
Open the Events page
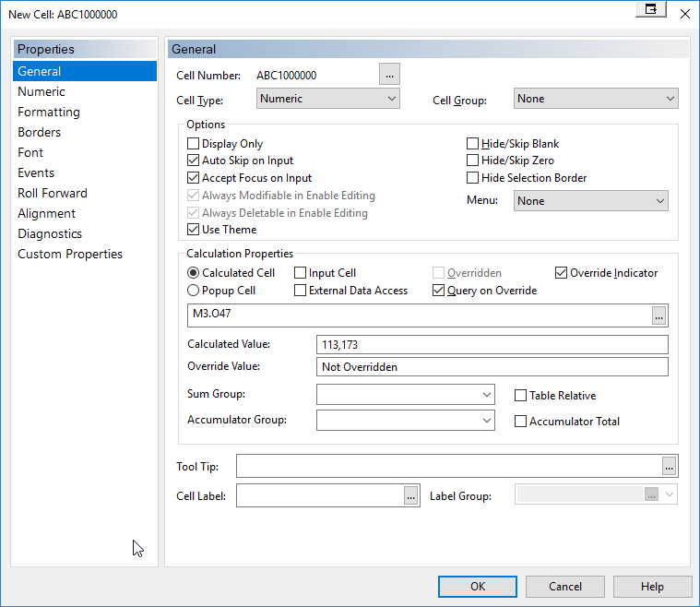pos(85,173)
